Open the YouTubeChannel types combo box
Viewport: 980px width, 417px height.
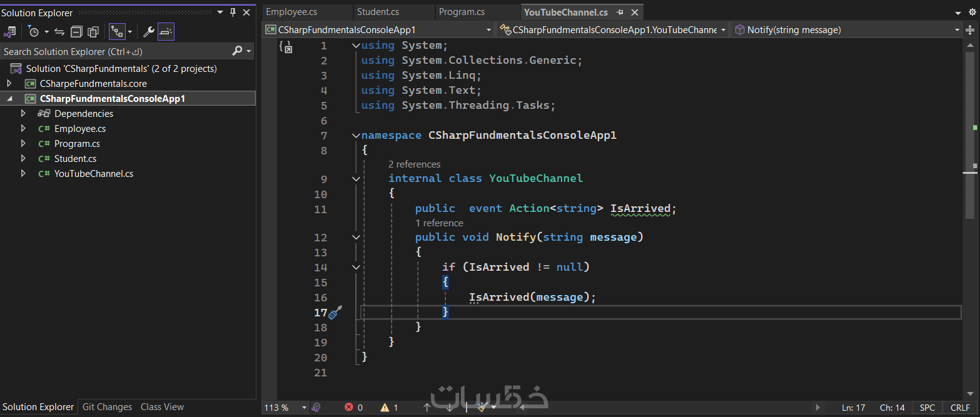pos(613,29)
